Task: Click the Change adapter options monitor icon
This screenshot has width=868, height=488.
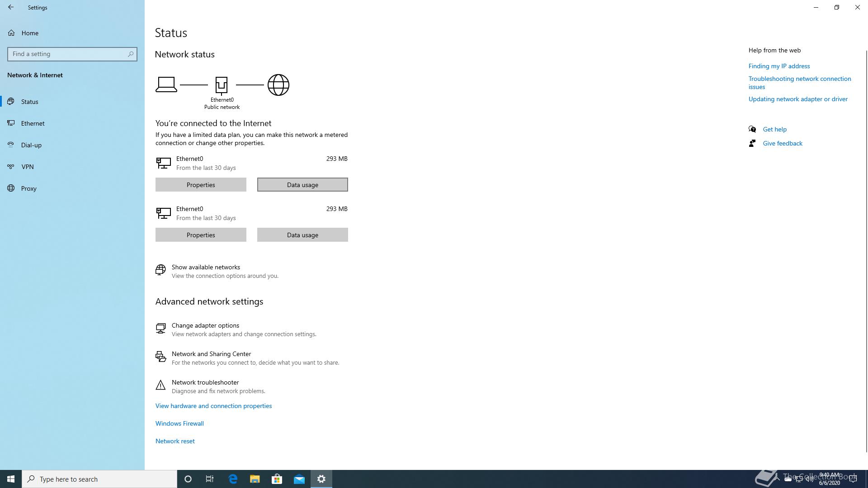Action: point(160,328)
